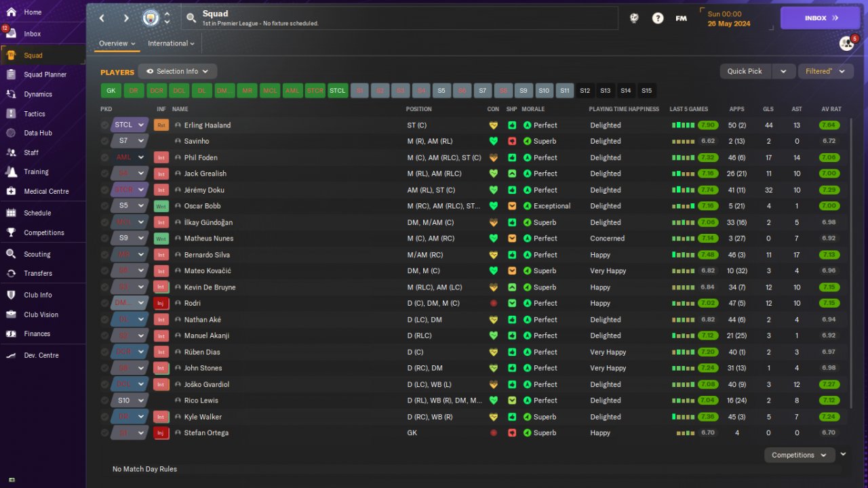868x488 pixels.
Task: Open Oscar Bobb's S5 position dropdown
Action: [x=130, y=206]
